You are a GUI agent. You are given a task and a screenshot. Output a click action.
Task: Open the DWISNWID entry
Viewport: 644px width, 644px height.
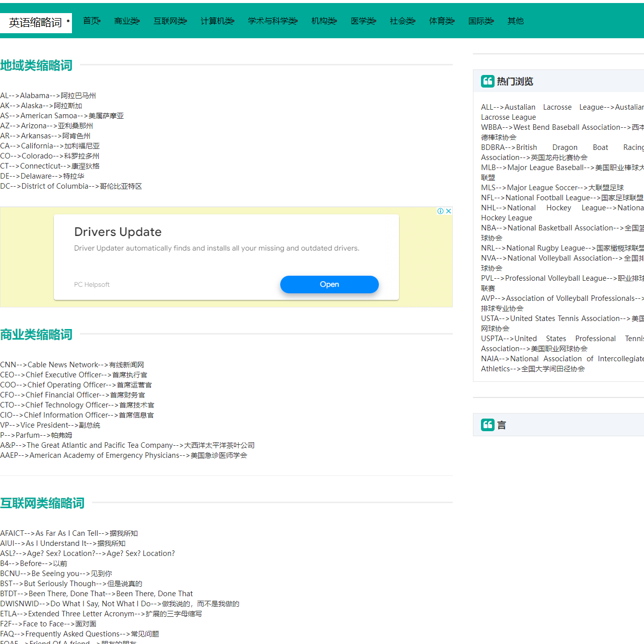[120, 604]
